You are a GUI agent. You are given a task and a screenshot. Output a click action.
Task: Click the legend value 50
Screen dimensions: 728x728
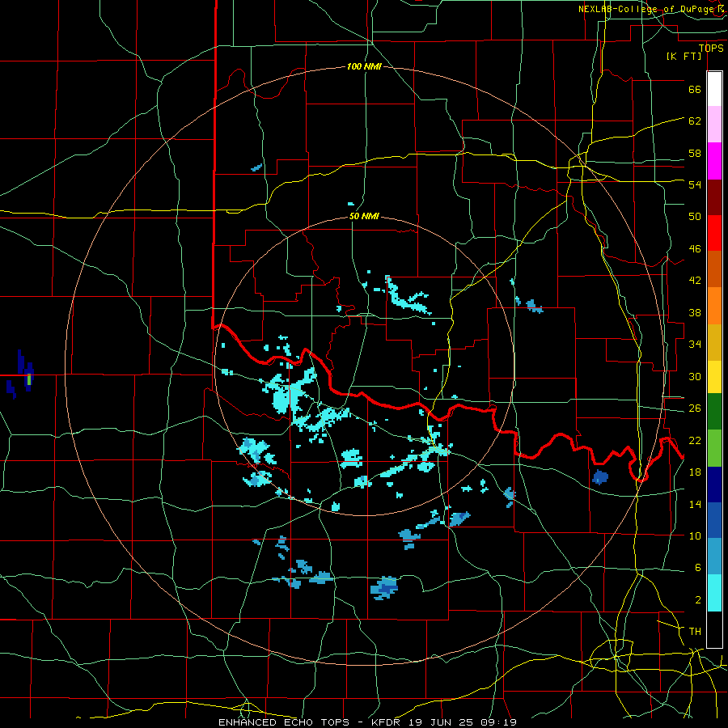[x=695, y=216]
